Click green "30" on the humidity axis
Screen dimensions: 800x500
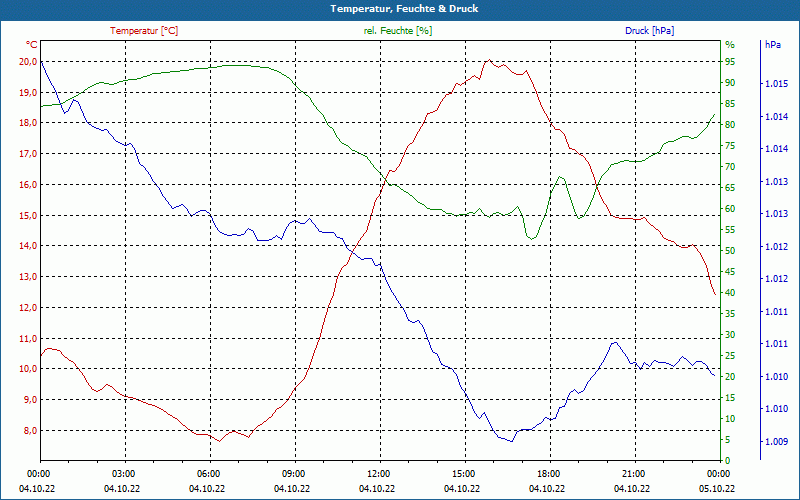(x=730, y=335)
